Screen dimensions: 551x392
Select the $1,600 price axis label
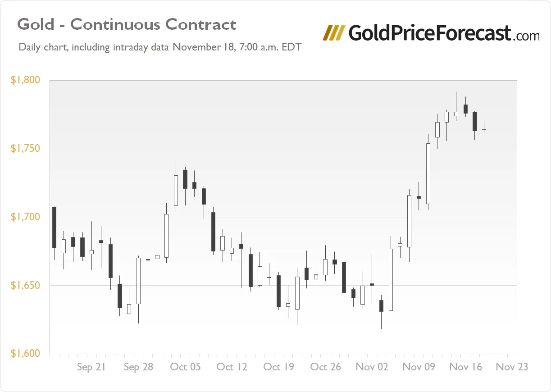click(x=25, y=354)
